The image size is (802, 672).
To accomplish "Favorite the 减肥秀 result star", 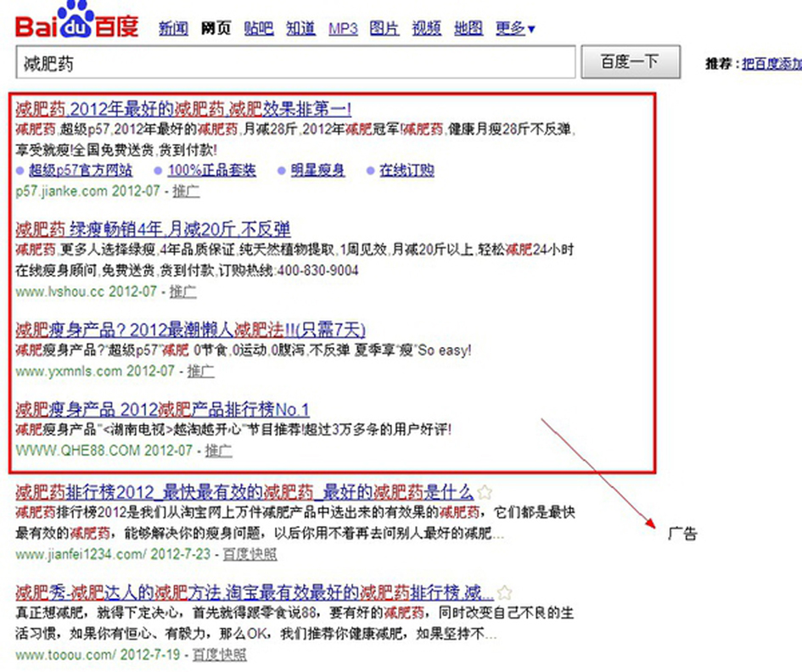I will tap(504, 593).
